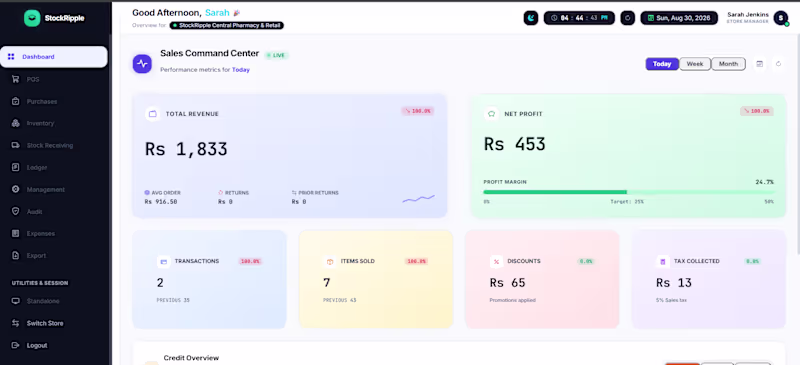
Task: Click the Items Sold trend percentage badge
Action: click(x=416, y=261)
